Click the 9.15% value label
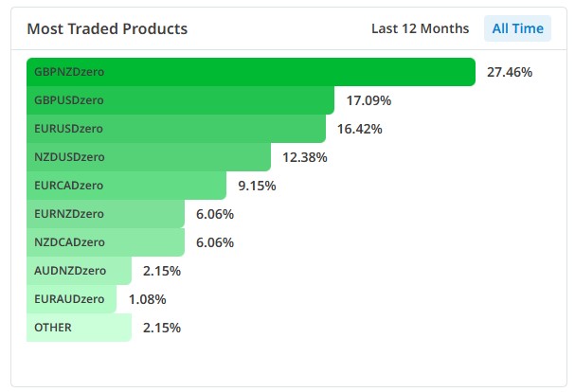 (x=257, y=186)
